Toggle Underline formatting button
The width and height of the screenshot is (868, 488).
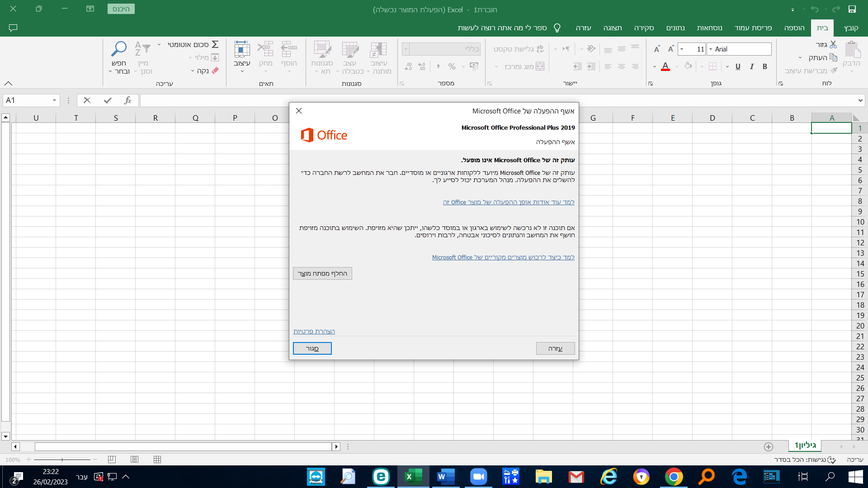[x=738, y=66]
